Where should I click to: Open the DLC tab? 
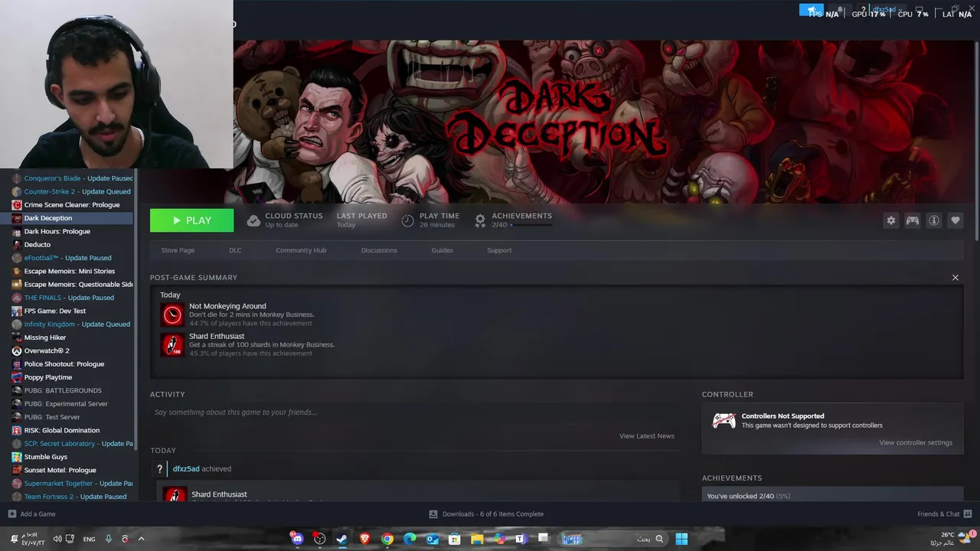point(235,250)
